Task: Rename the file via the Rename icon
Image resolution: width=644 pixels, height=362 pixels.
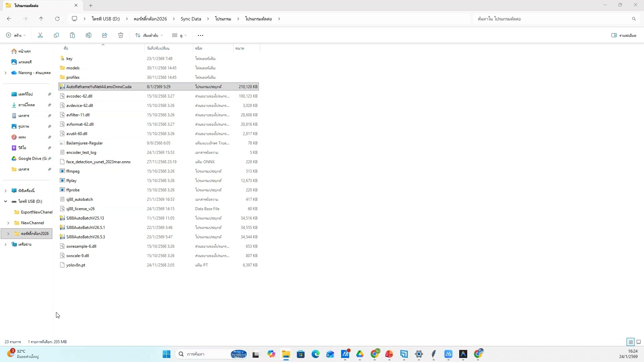Action: [89, 35]
